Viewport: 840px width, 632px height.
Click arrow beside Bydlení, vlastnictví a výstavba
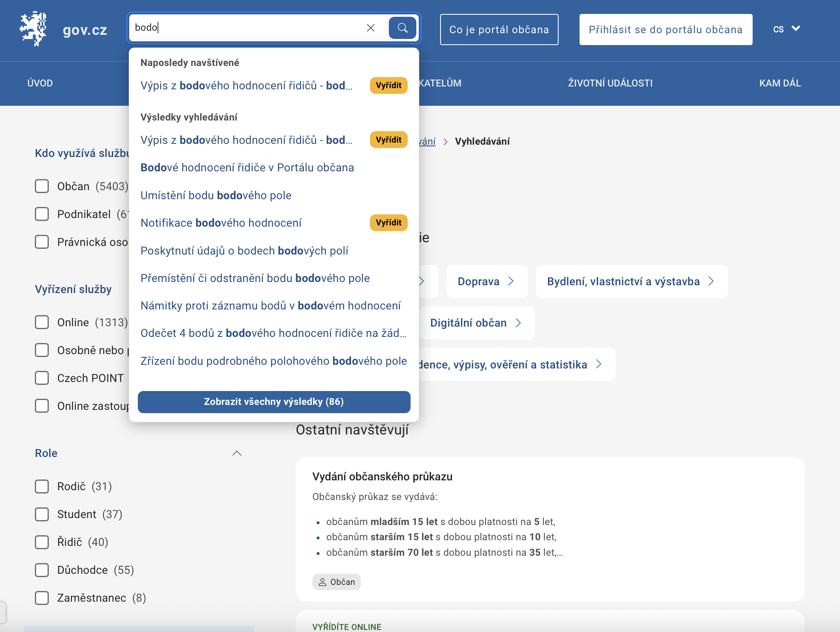pos(711,281)
